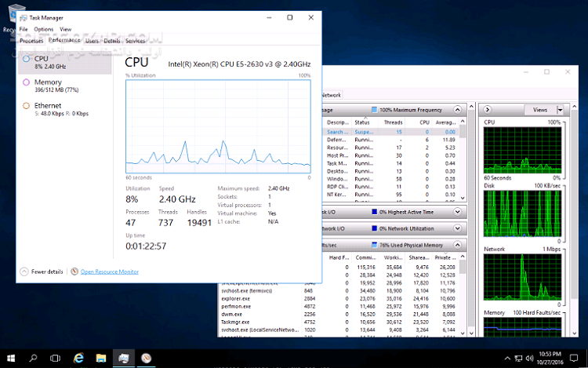Image resolution: width=588 pixels, height=368 pixels.
Task: Click the CPU graph in Resource Monitor
Action: coord(522,150)
